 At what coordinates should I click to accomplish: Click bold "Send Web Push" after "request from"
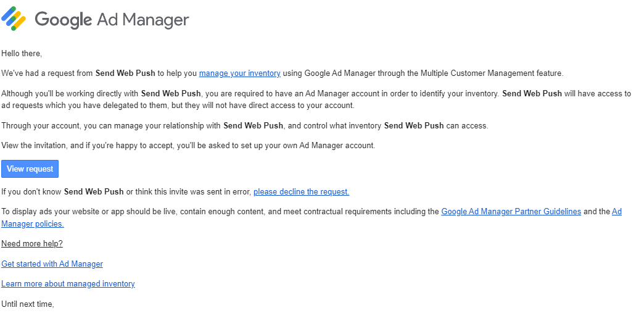click(125, 73)
